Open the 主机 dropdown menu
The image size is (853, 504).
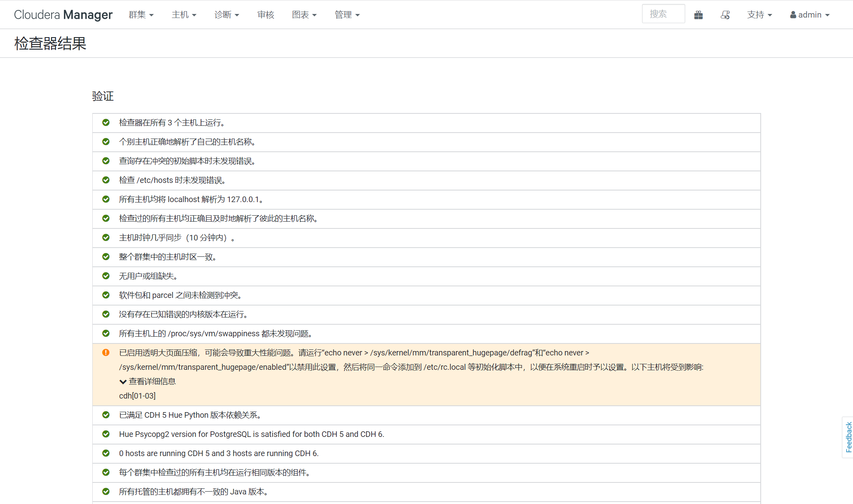[184, 15]
